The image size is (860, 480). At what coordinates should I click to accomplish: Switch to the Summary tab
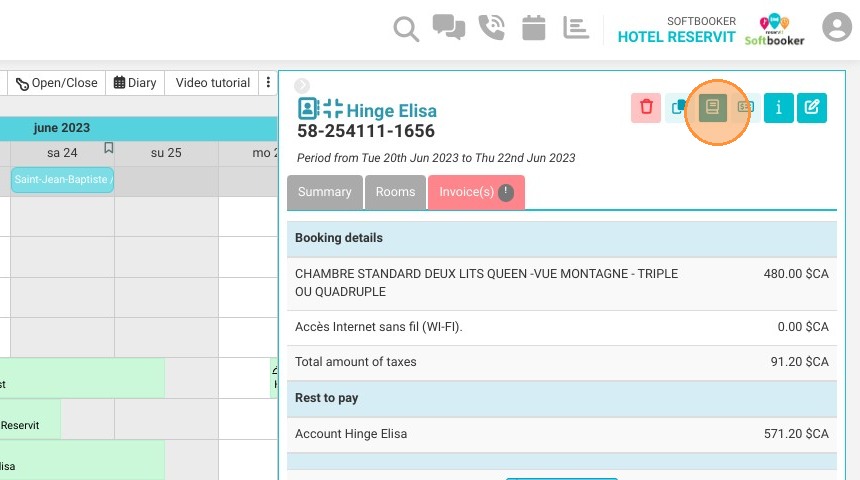click(325, 192)
